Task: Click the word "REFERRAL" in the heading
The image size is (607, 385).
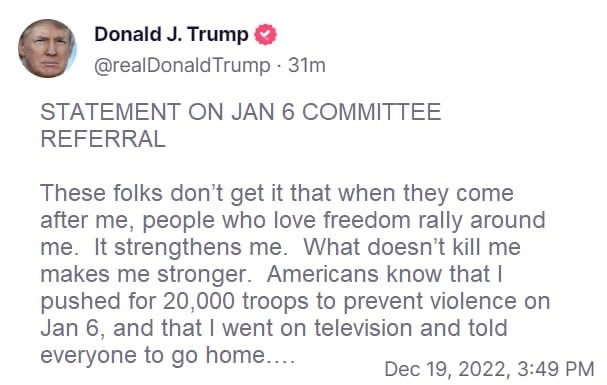Action: tap(103, 139)
